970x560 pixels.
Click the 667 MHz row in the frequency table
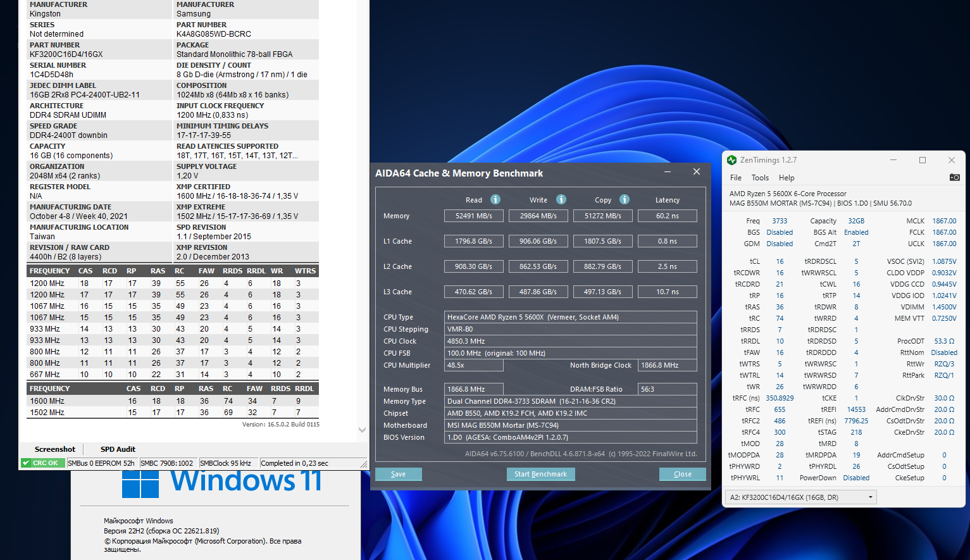click(x=172, y=375)
